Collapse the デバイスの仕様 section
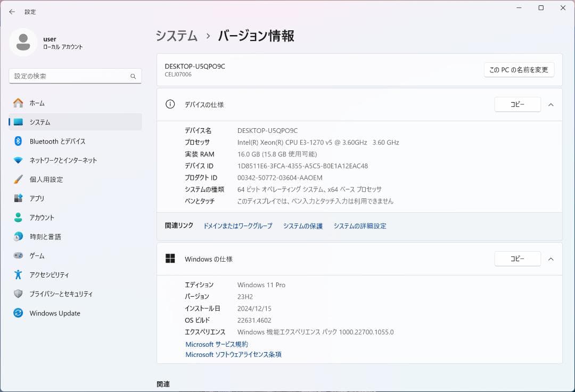Image resolution: width=575 pixels, height=392 pixels. 551,104
